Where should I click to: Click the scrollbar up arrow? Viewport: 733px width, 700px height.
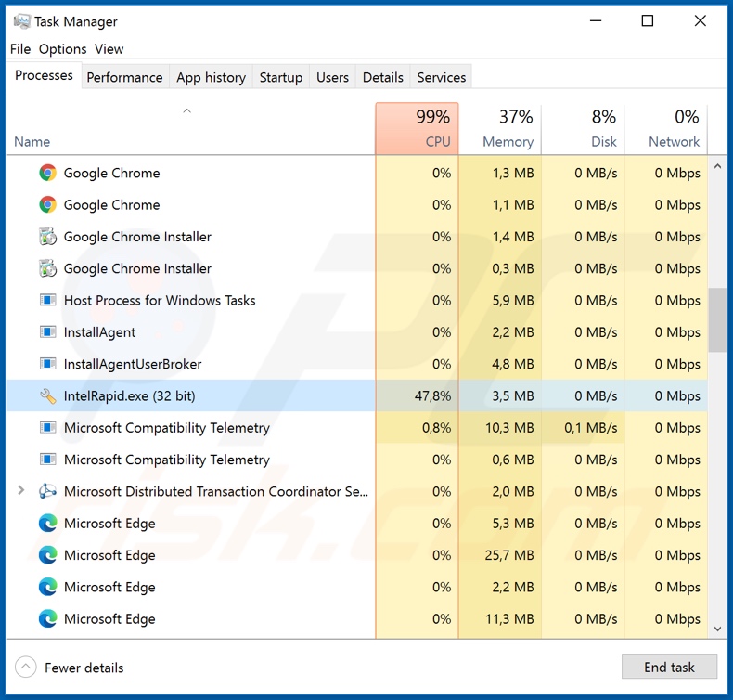(718, 166)
